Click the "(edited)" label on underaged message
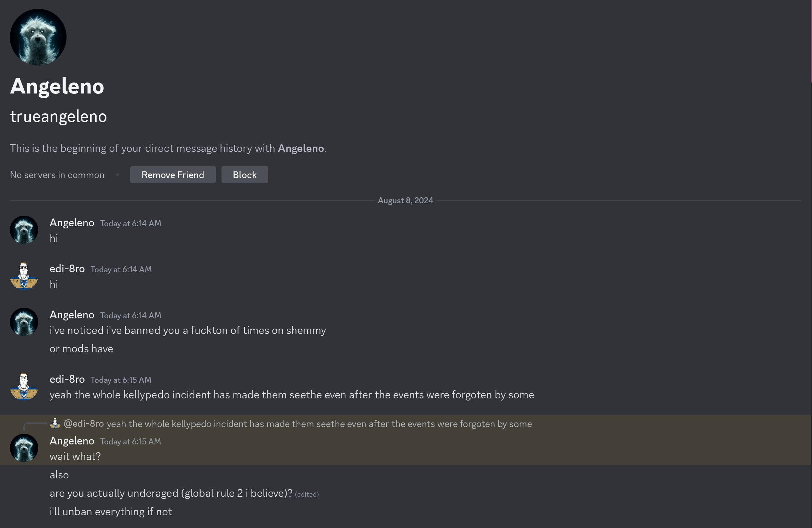The height and width of the screenshot is (528, 812). click(307, 494)
